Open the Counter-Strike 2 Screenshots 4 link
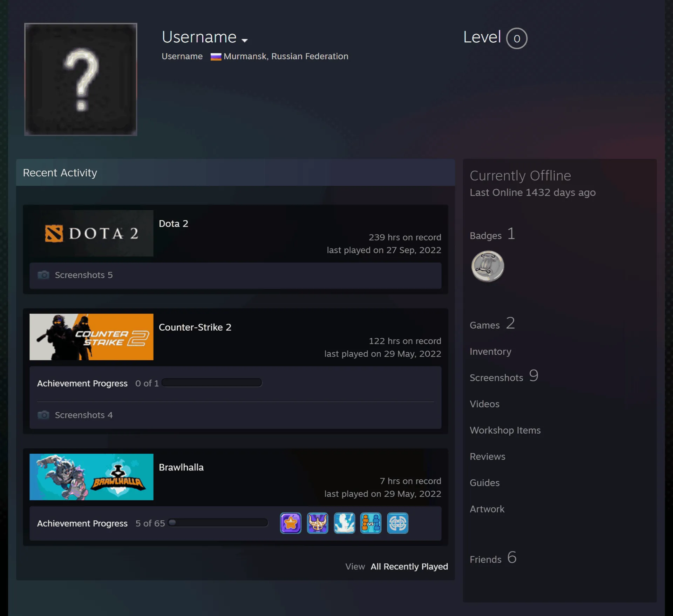The width and height of the screenshot is (673, 616). click(x=84, y=415)
